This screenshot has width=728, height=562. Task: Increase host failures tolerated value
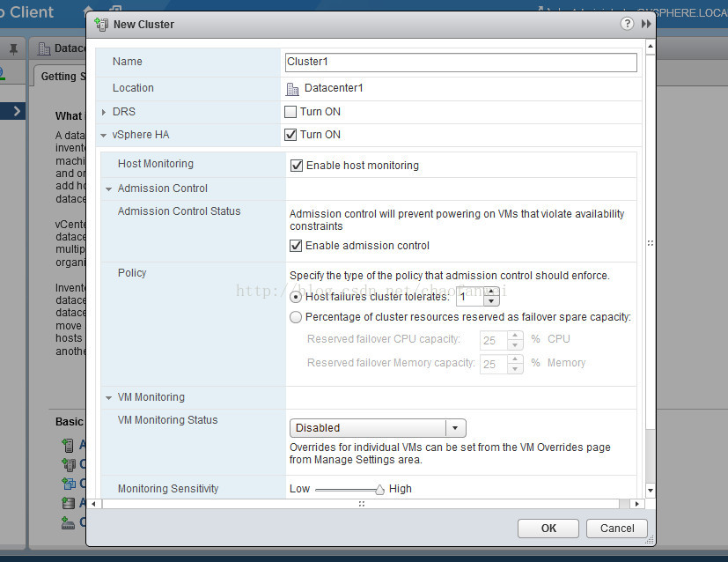point(491,292)
